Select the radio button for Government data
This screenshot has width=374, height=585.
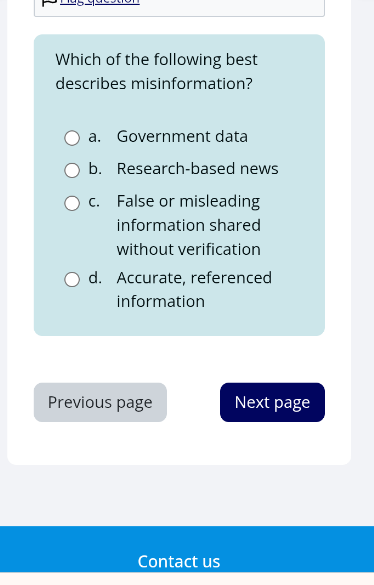(72, 138)
